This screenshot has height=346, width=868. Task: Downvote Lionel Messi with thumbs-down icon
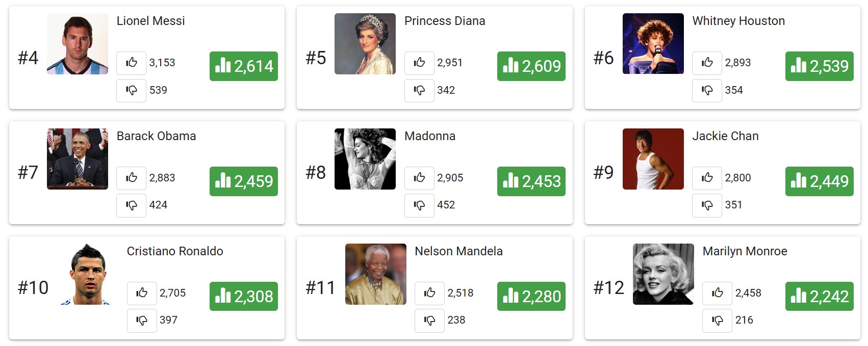click(132, 90)
